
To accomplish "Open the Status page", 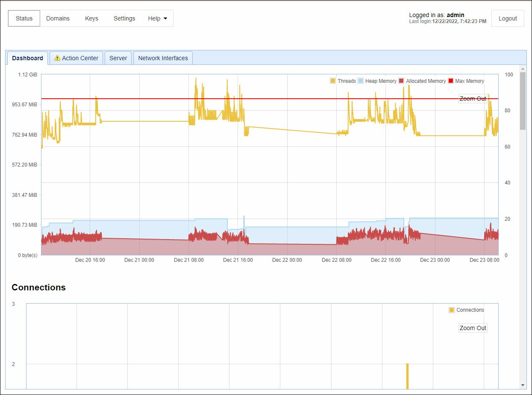I will pos(24,18).
